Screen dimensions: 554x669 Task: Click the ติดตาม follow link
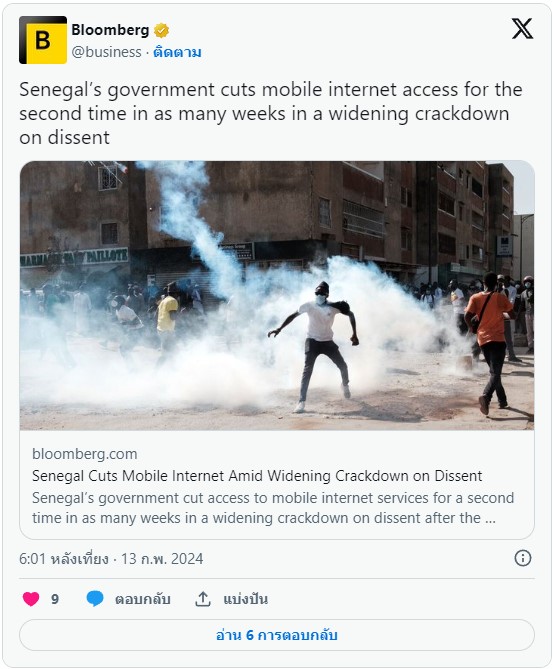pos(177,52)
